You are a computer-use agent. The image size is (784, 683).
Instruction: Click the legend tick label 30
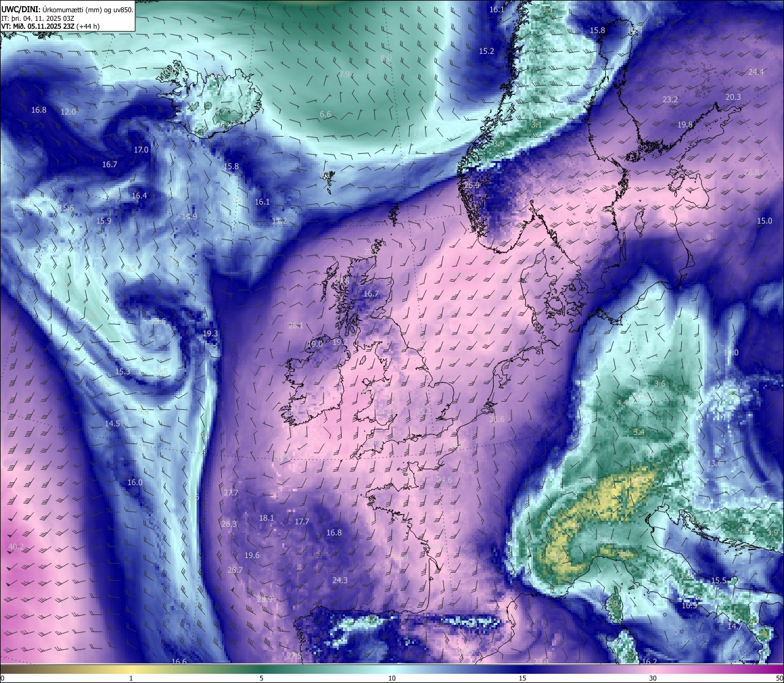[654, 678]
